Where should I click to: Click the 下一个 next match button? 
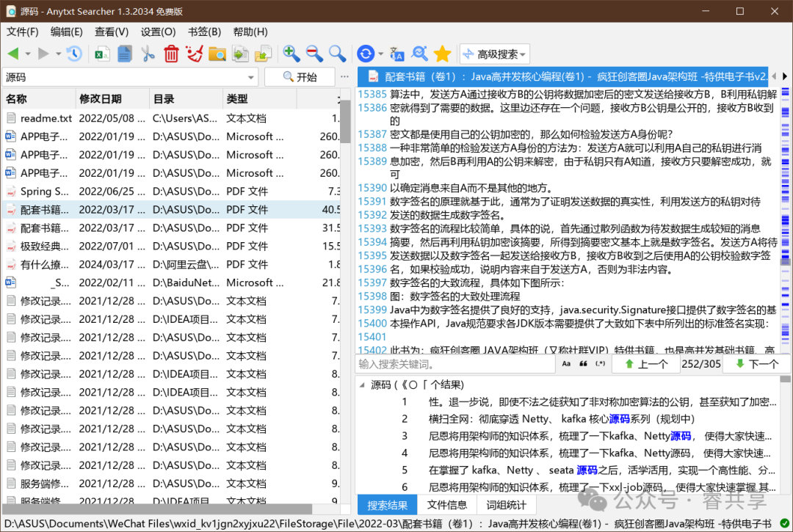coord(757,364)
